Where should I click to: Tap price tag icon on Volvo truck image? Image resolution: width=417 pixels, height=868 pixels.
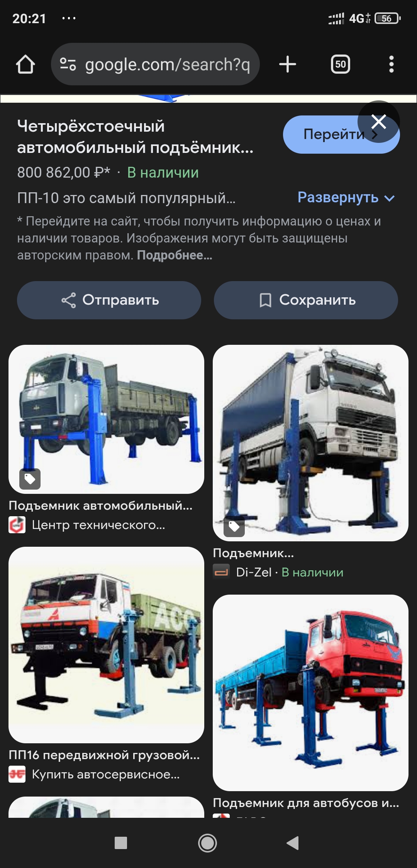tap(234, 526)
